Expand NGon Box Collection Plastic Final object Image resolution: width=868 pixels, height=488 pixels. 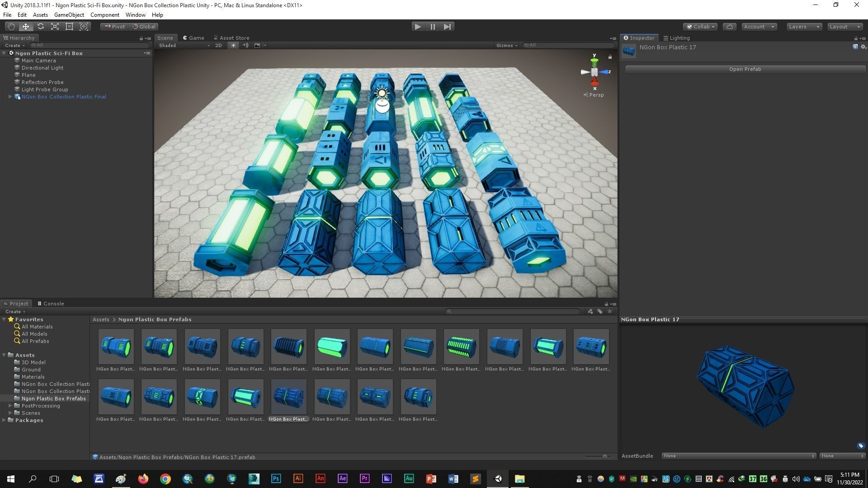pos(10,97)
